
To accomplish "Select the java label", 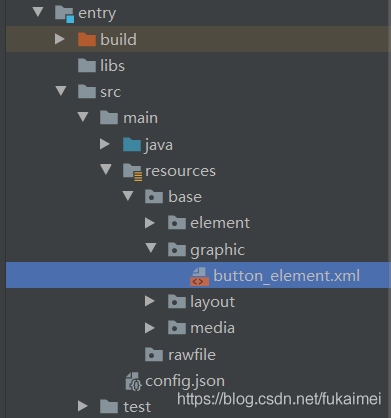I will pyautogui.click(x=159, y=145).
